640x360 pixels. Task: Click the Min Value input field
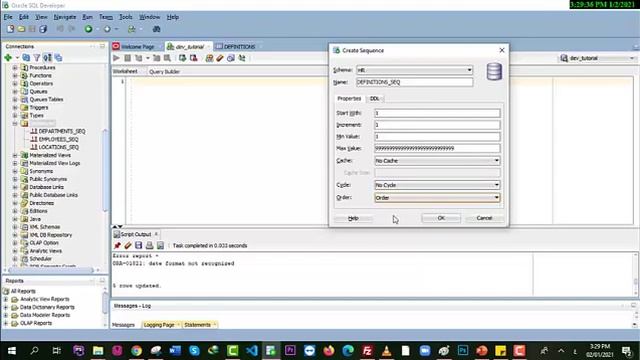[x=437, y=137]
